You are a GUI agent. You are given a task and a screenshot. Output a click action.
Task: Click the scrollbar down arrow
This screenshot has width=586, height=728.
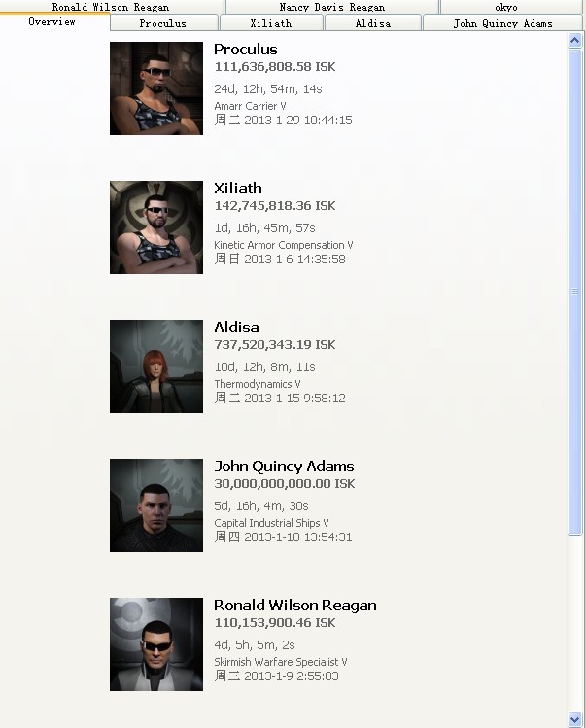coord(575,718)
